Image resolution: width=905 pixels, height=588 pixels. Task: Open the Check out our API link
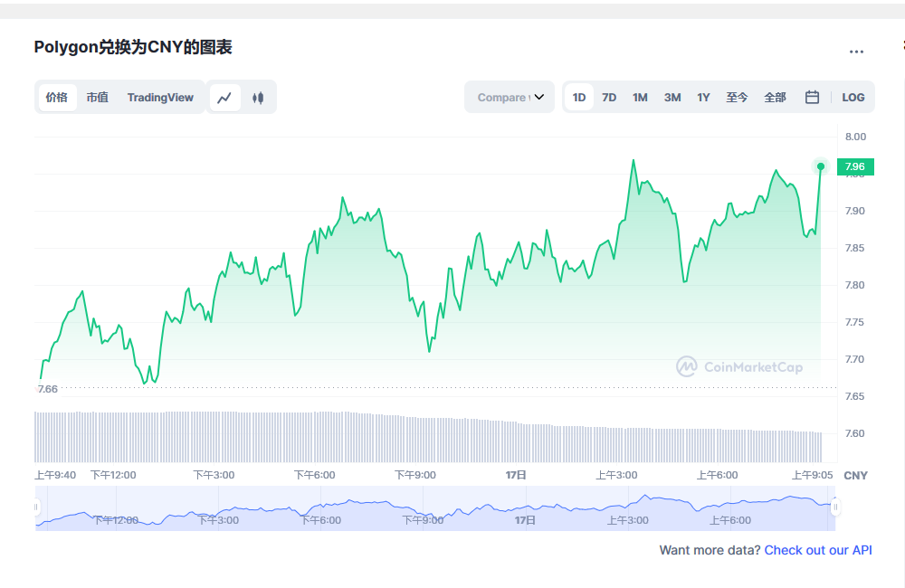[818, 550]
